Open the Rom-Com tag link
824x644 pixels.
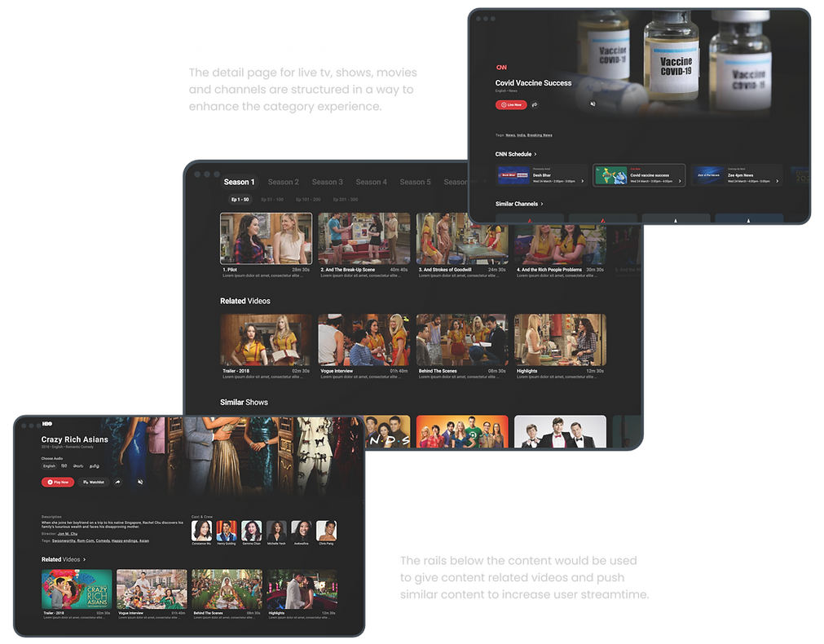pos(85,541)
